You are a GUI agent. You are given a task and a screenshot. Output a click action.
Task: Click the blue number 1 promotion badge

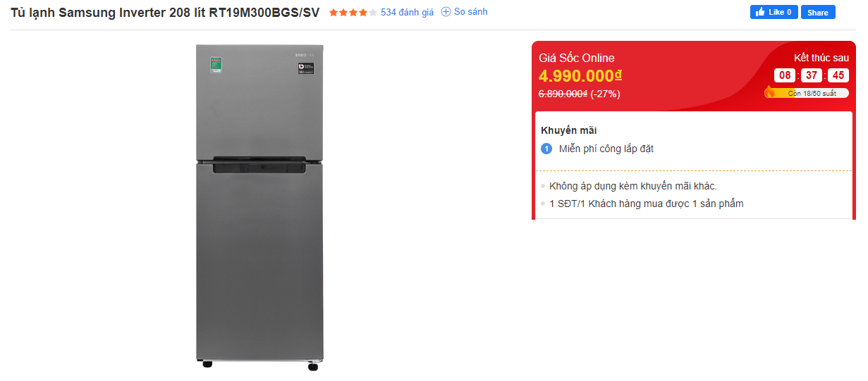[546, 149]
